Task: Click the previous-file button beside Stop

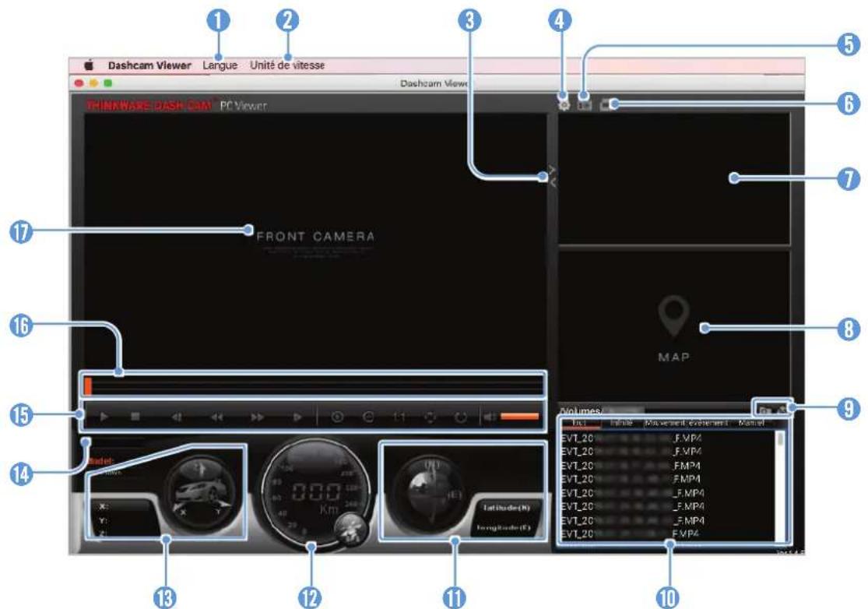Action: tap(177, 417)
